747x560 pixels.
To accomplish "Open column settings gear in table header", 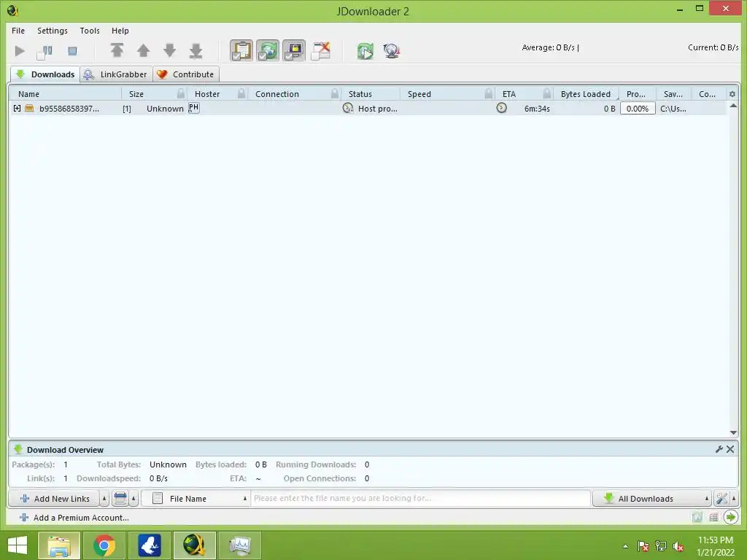I will point(732,94).
